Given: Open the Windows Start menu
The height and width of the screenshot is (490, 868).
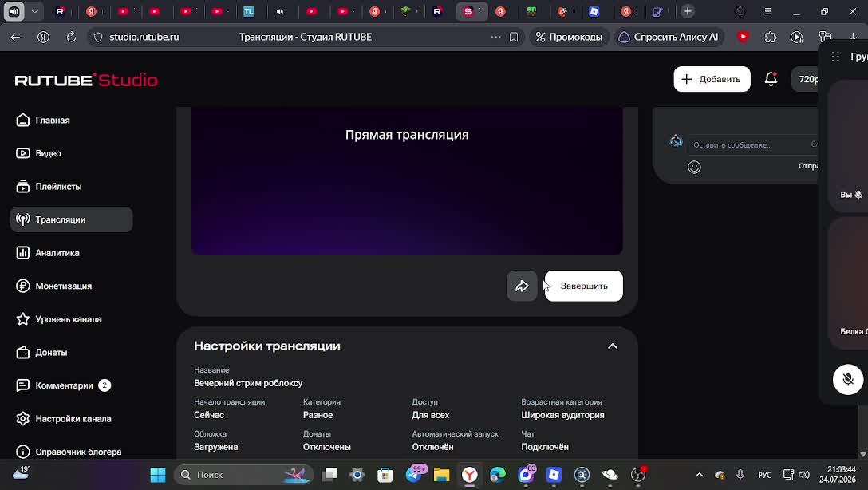Looking at the screenshot, I should coord(158,475).
